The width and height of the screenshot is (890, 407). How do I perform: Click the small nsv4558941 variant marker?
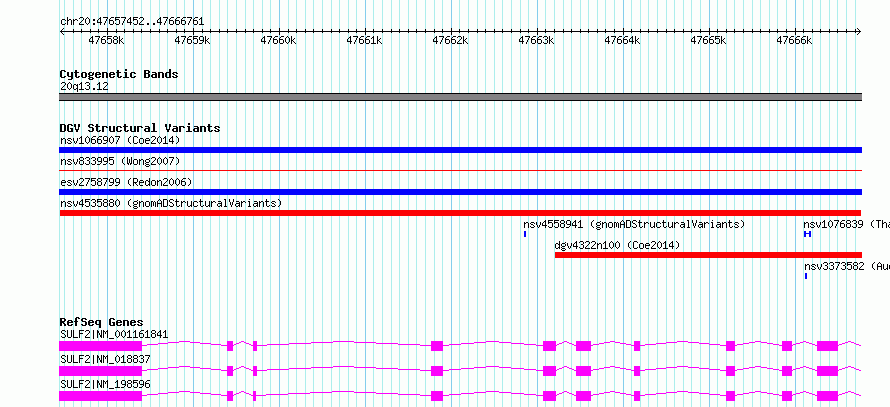[525, 234]
